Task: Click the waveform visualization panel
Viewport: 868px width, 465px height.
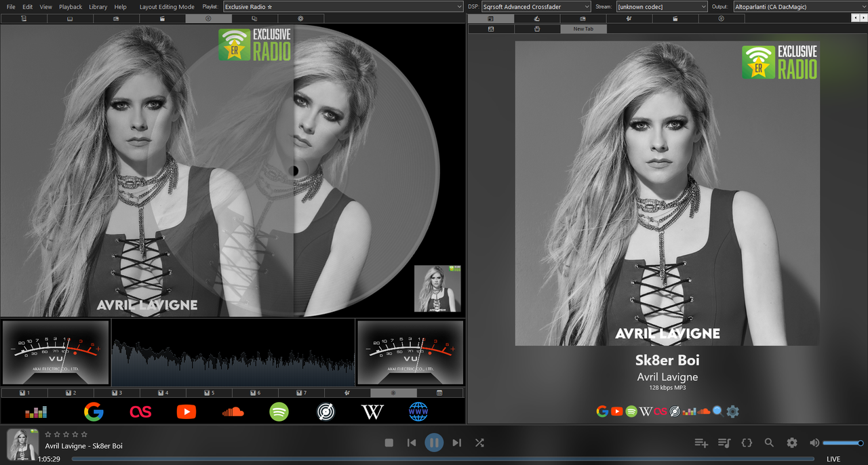Action: pyautogui.click(x=233, y=352)
